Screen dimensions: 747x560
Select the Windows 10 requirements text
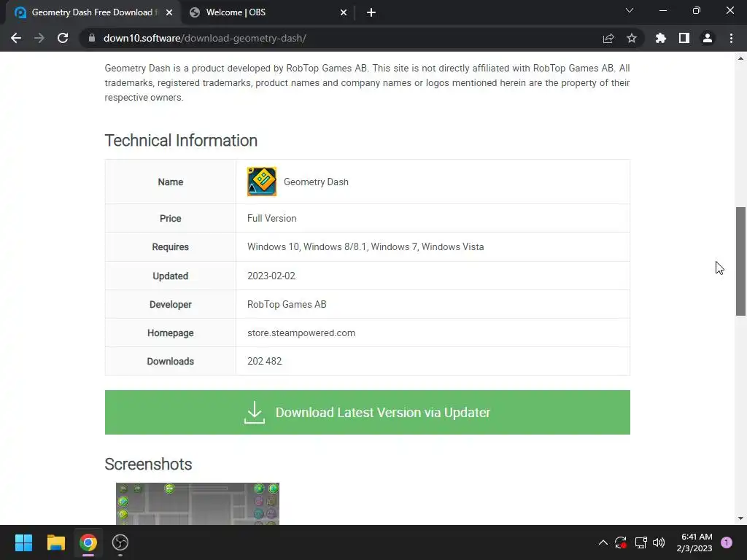(x=365, y=246)
